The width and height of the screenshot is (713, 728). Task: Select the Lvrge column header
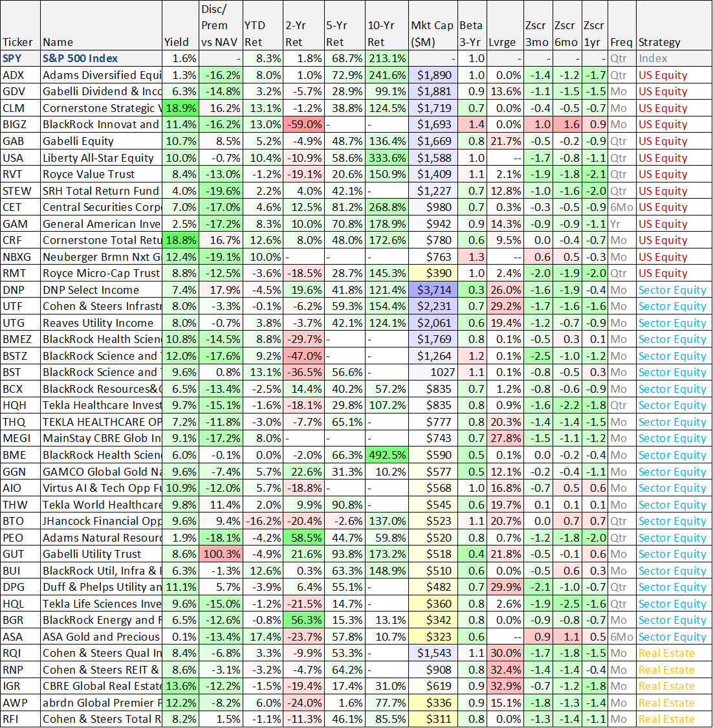pyautogui.click(x=505, y=25)
